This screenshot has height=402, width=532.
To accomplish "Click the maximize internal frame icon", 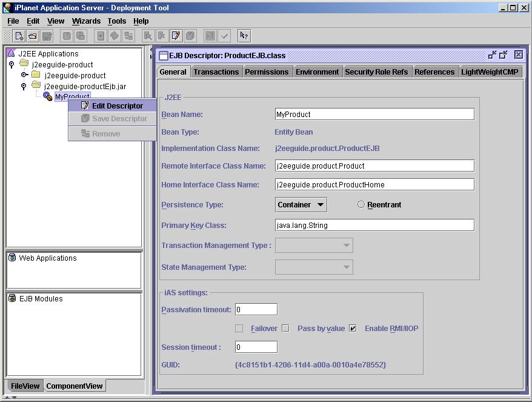I will (x=504, y=55).
